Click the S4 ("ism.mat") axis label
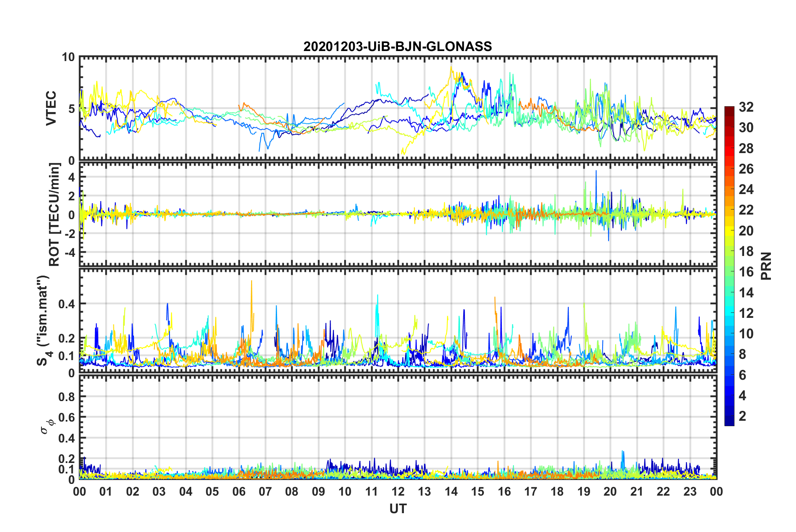Screen dimensions: 796x532 [x=44, y=320]
